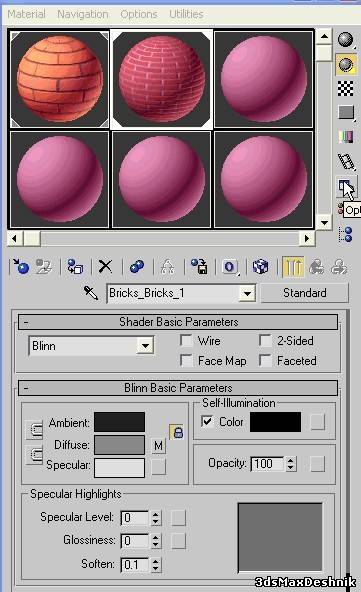Open the Material/Map Navigator icon
Screen dimensions: 361x592
(x=346, y=234)
